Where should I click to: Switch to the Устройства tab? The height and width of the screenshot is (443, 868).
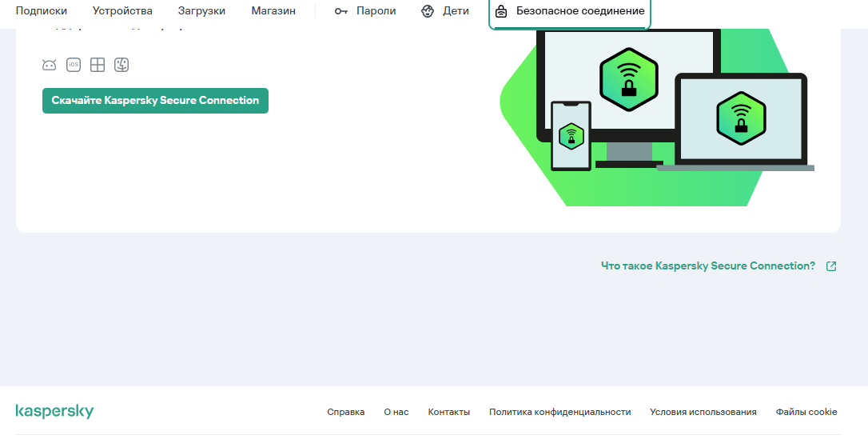(122, 11)
